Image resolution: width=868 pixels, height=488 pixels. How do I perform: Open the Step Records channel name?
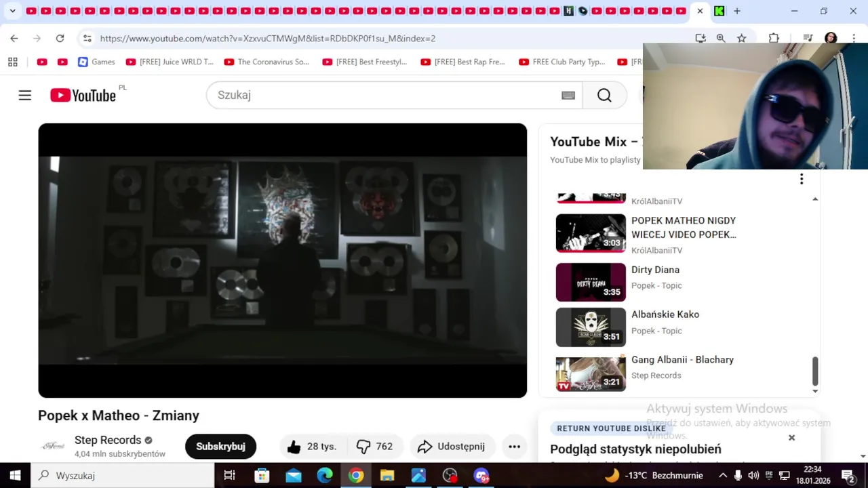tap(108, 441)
